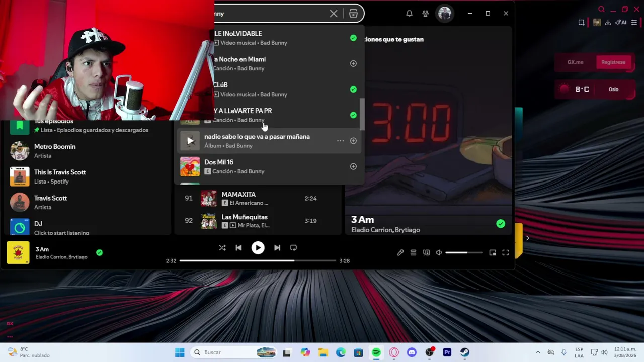Screen dimensions: 644x362
Task: Enter Spotify fullscreen mode
Action: coord(506,253)
